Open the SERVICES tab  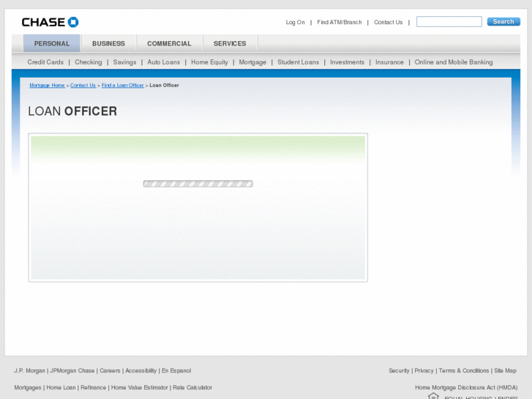tap(230, 43)
